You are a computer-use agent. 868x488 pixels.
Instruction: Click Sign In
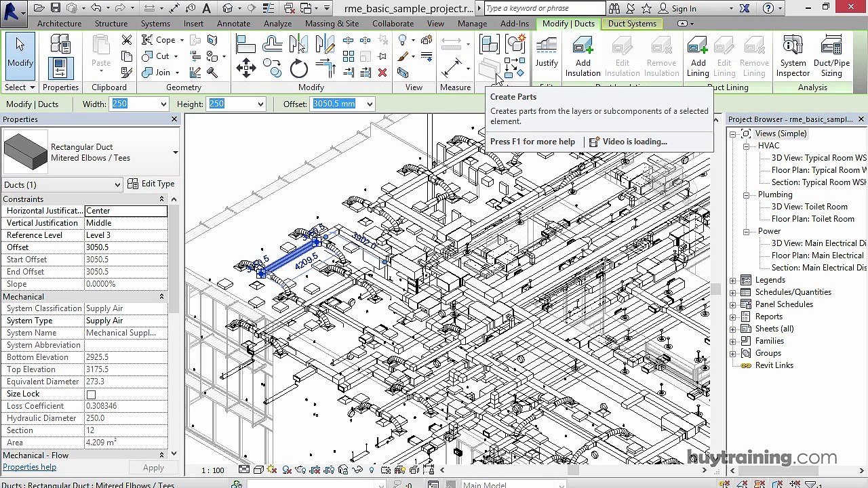click(x=684, y=9)
